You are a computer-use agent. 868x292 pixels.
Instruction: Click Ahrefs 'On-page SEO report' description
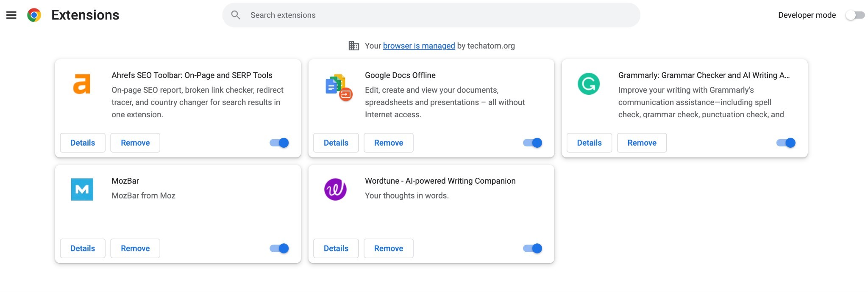pos(198,102)
